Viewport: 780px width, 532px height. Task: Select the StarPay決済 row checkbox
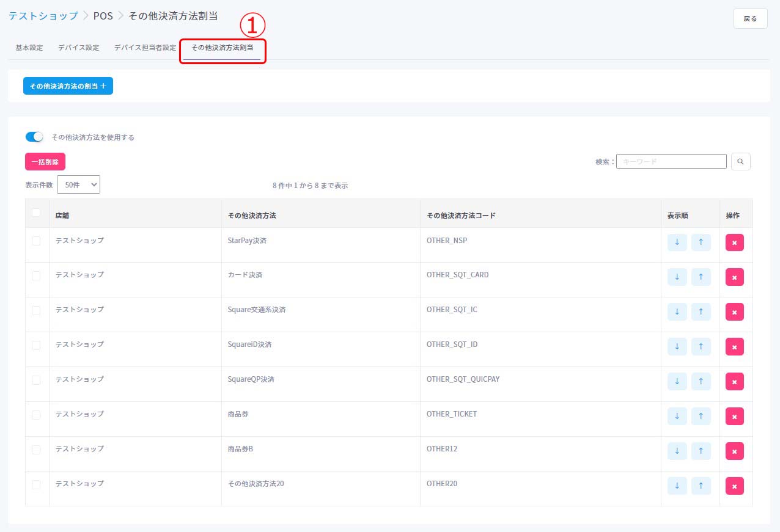[36, 241]
